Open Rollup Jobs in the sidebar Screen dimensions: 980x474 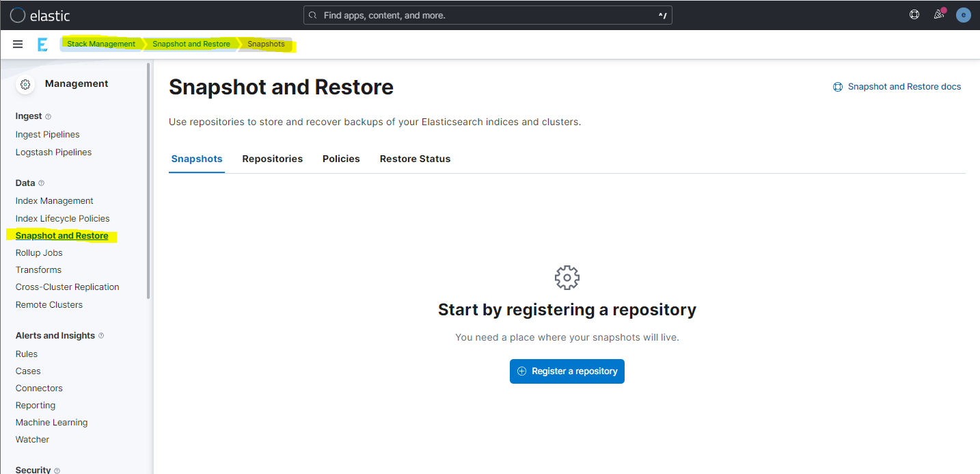click(x=39, y=253)
